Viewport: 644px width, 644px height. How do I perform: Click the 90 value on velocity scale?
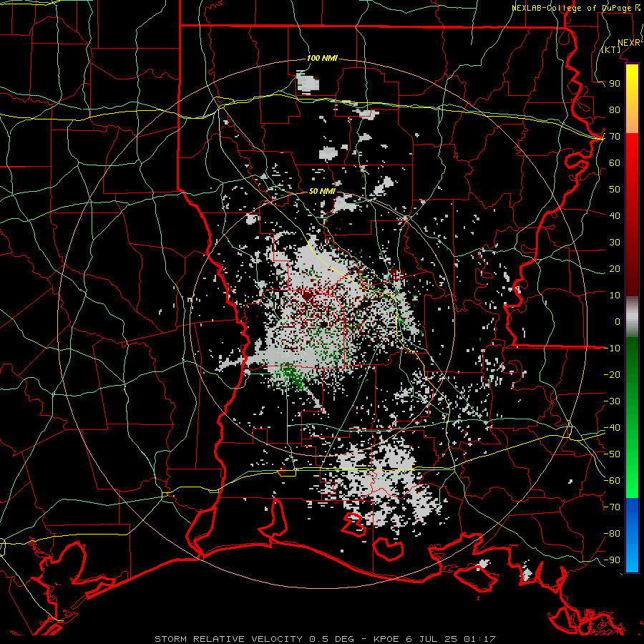[x=615, y=84]
